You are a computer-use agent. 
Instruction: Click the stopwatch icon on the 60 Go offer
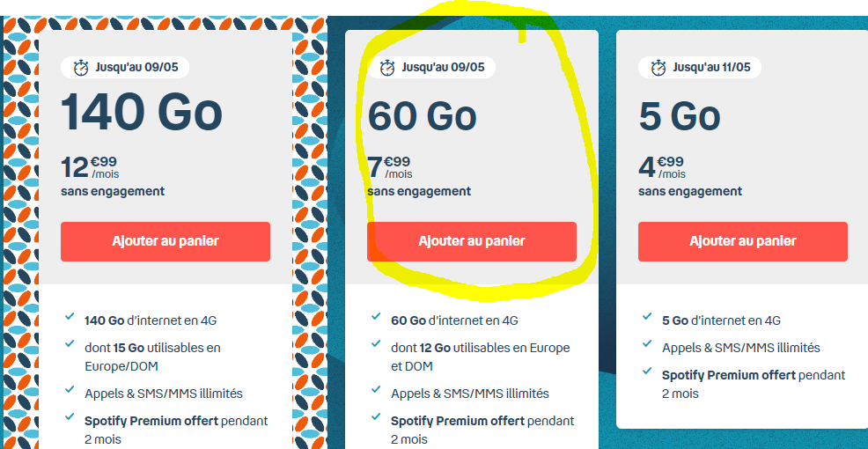387,68
